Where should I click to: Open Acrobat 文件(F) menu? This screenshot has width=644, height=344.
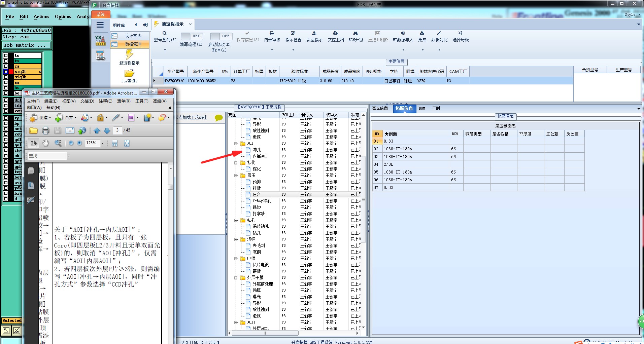[x=33, y=101]
